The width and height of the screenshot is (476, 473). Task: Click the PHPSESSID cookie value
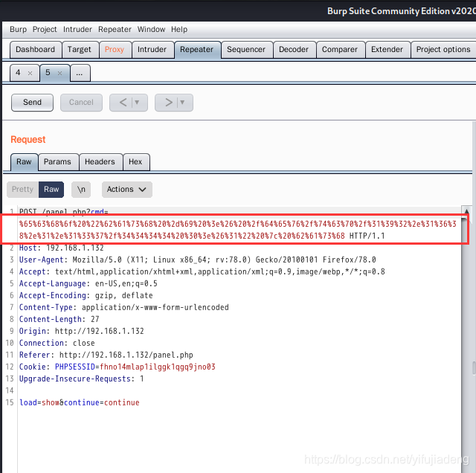click(158, 367)
